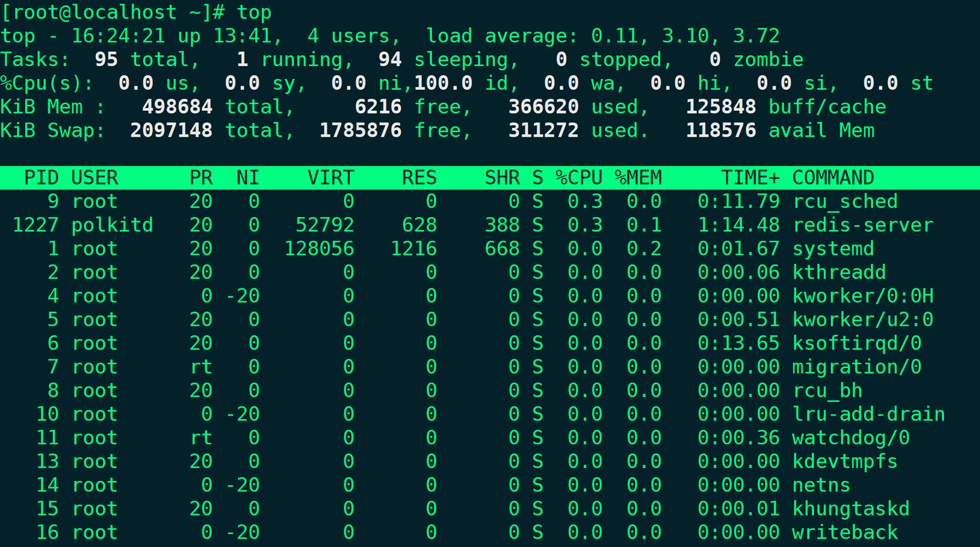Click the TIME+ value "0:13.65"
Viewport: 980px width, 547px height.
tap(738, 344)
